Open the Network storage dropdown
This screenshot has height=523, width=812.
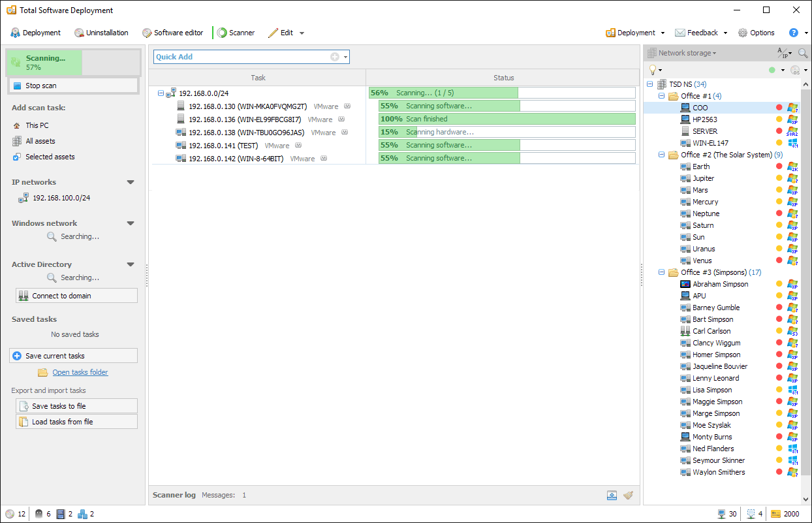[687, 53]
